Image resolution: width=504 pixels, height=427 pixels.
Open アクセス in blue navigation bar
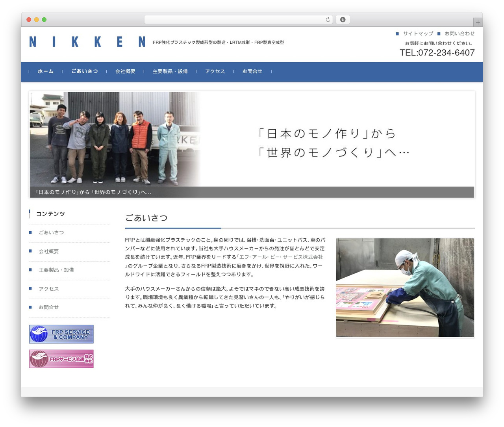[215, 71]
